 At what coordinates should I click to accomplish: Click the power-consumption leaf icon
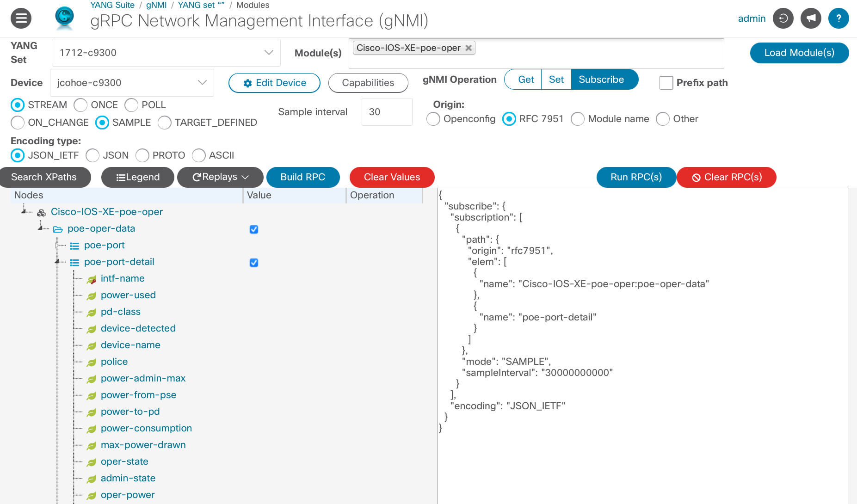[x=92, y=429]
